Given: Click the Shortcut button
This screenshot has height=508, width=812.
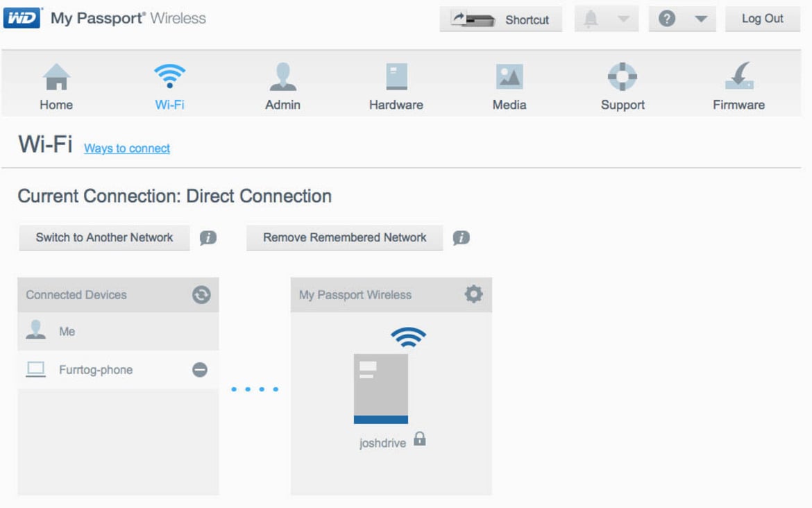Looking at the screenshot, I should (x=501, y=19).
